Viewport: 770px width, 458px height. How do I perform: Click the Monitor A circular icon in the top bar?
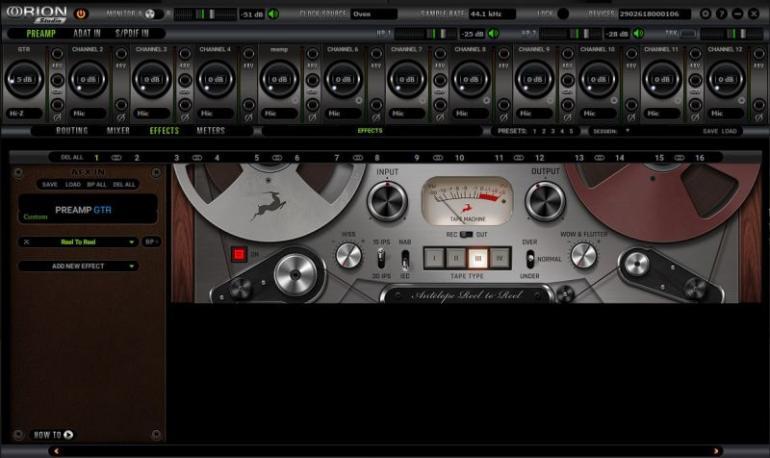click(x=150, y=14)
